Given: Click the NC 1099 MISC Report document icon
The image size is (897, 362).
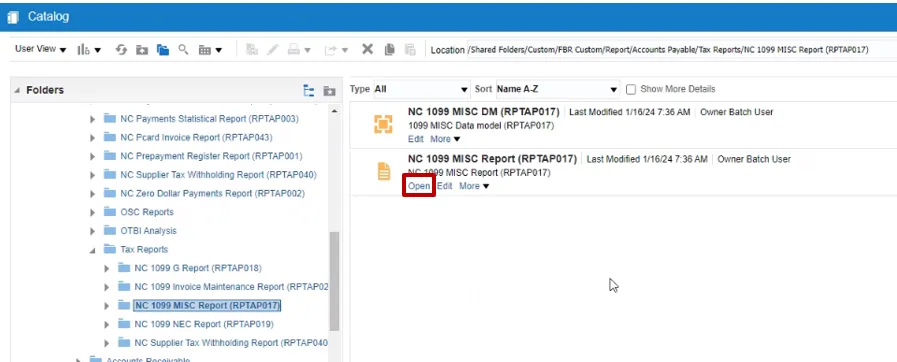Looking at the screenshot, I should [384, 171].
